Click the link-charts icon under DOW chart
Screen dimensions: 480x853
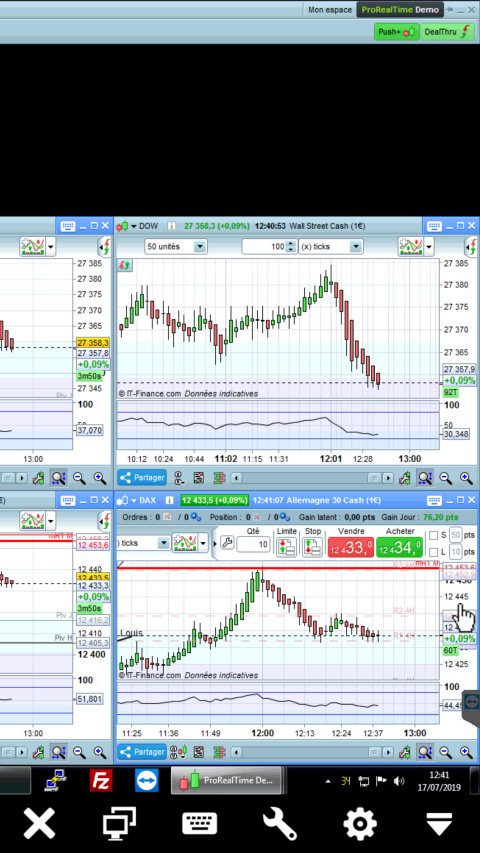point(179,478)
